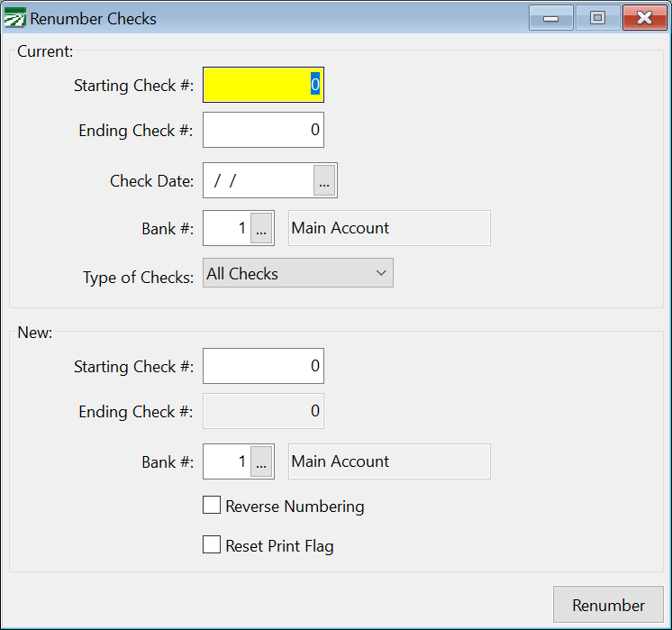Maximize the Renumber Checks window
The width and height of the screenshot is (672, 630).
597,18
